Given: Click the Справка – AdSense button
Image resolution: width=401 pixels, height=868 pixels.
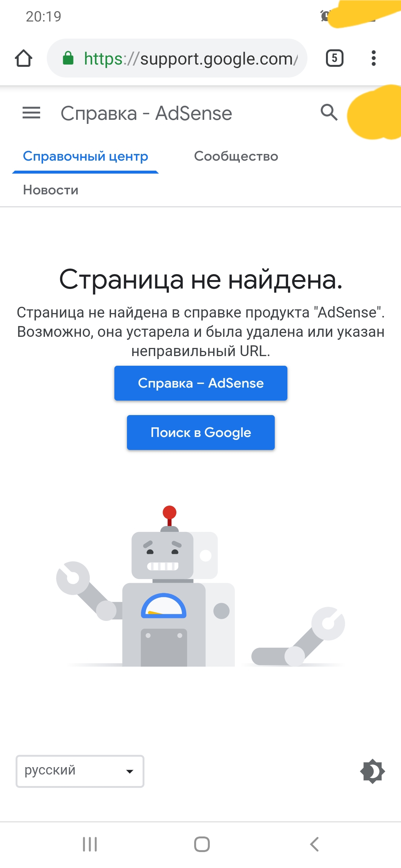Looking at the screenshot, I should [x=201, y=383].
